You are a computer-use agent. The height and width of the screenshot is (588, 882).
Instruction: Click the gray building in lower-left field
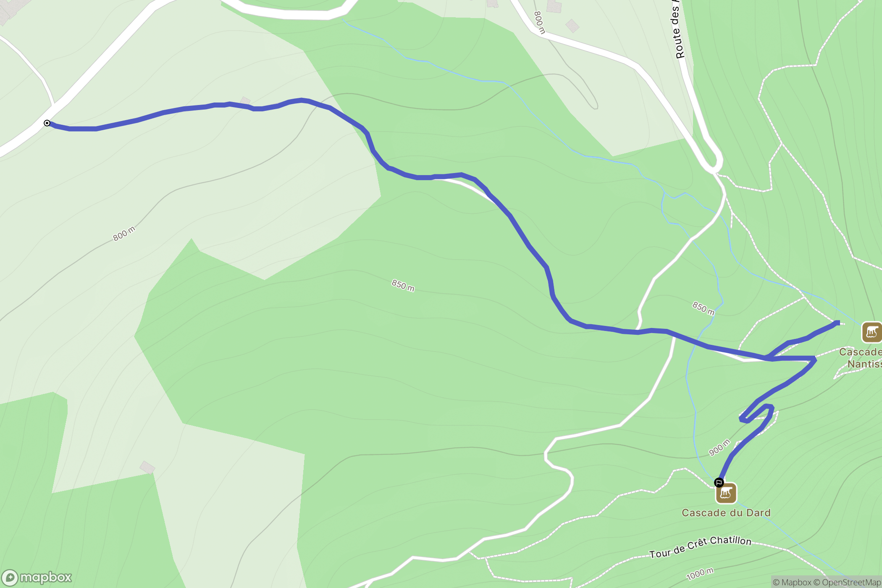coord(147,467)
